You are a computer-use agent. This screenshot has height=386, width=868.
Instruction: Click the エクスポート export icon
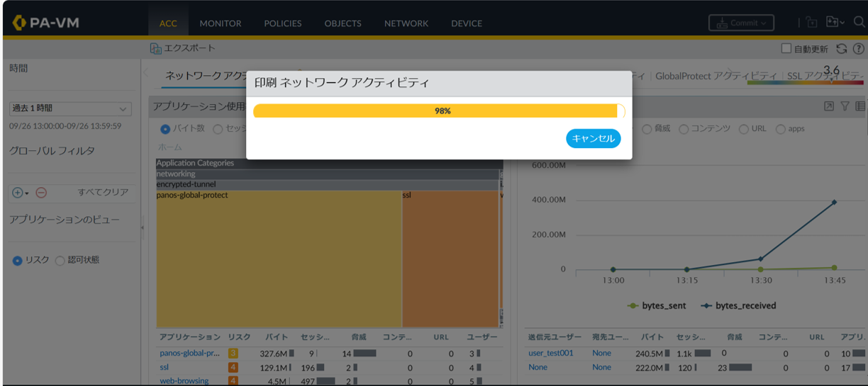[156, 48]
